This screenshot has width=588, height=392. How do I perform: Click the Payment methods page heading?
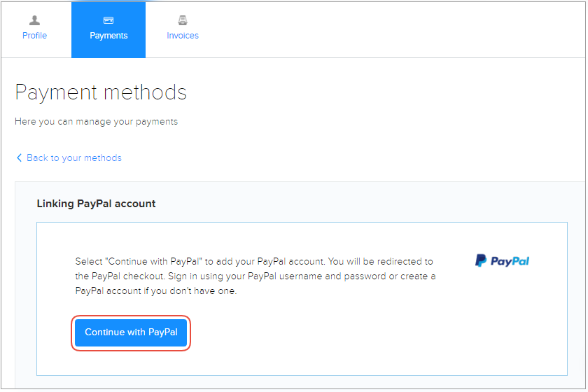coord(101,92)
